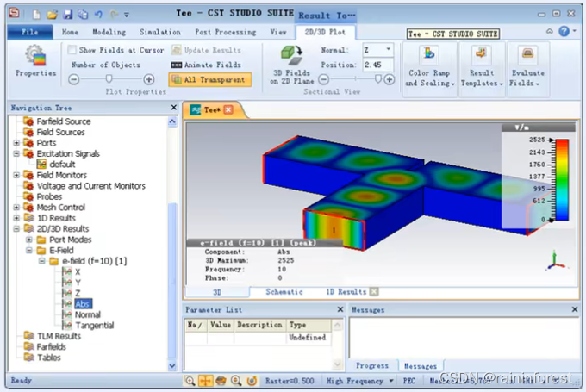Image resolution: width=586 pixels, height=392 pixels.
Task: Edit the Position value field
Action: 377,65
